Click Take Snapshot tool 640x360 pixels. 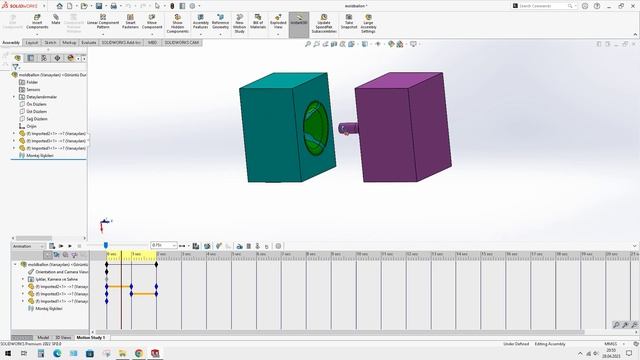pyautogui.click(x=349, y=22)
